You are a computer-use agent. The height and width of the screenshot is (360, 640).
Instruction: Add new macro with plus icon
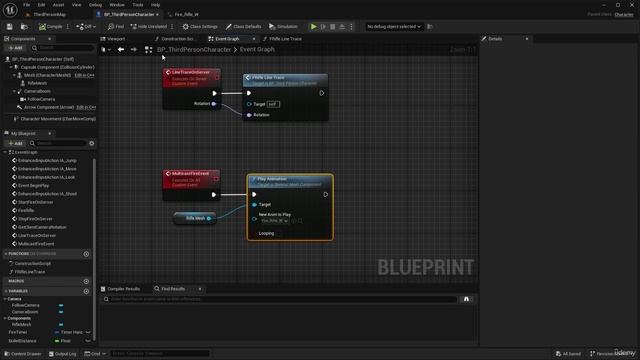pyautogui.click(x=86, y=281)
